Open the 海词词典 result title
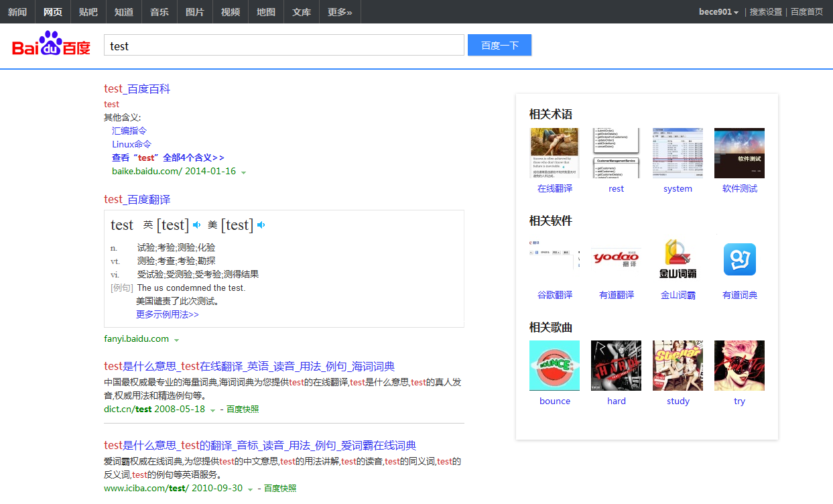Image resolution: width=833 pixels, height=504 pixels. click(249, 366)
